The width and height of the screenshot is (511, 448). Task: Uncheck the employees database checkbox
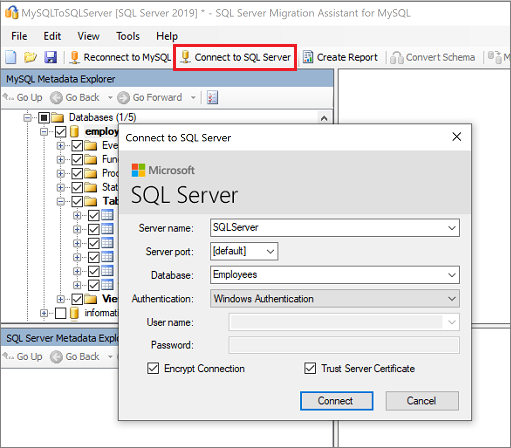point(60,132)
